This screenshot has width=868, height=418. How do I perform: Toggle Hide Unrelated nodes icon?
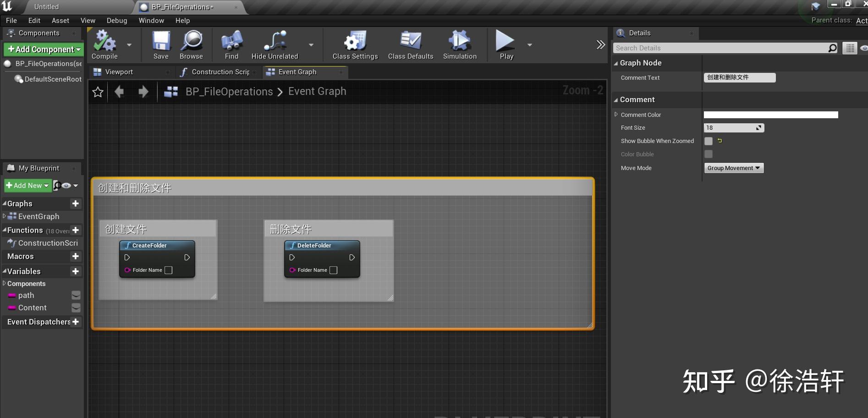[275, 40]
